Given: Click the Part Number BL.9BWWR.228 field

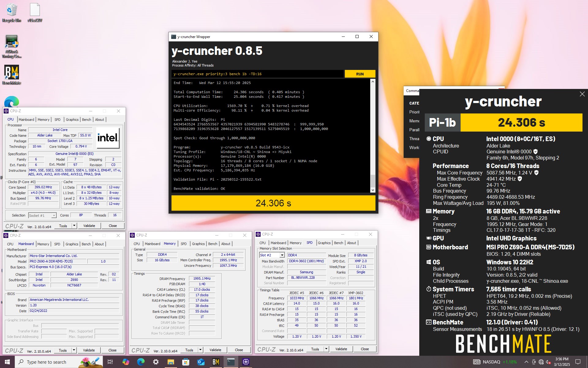Looking at the screenshot, I should (x=307, y=278).
